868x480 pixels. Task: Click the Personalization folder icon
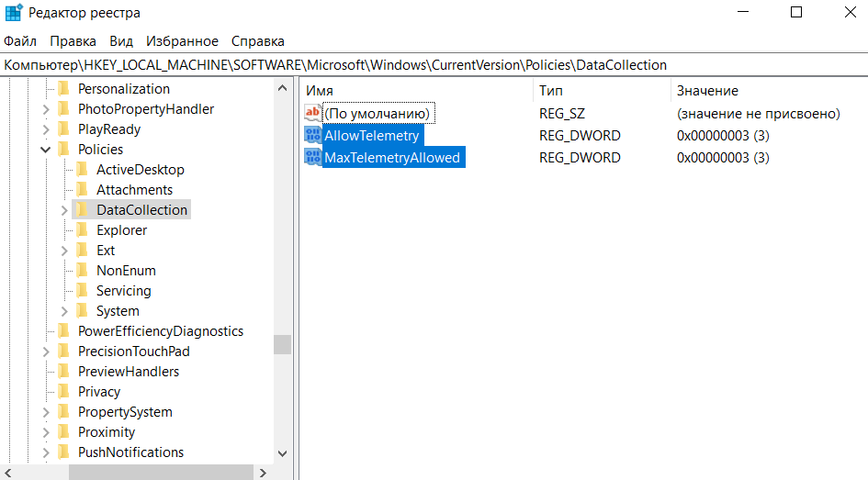[63, 89]
